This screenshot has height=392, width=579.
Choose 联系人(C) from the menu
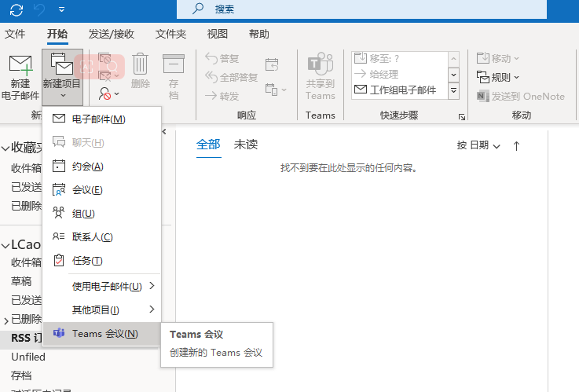(102, 237)
